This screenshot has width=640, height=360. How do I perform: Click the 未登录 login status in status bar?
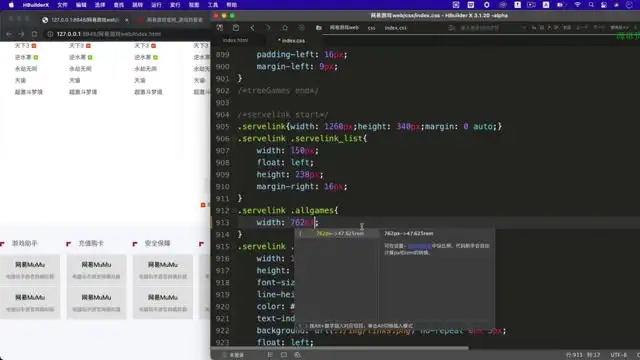tap(233, 355)
